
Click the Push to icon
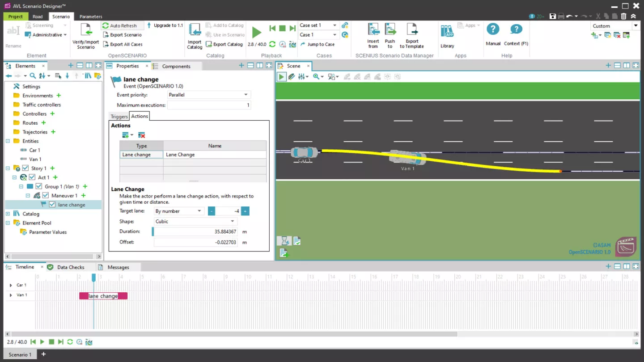pyautogui.click(x=390, y=30)
